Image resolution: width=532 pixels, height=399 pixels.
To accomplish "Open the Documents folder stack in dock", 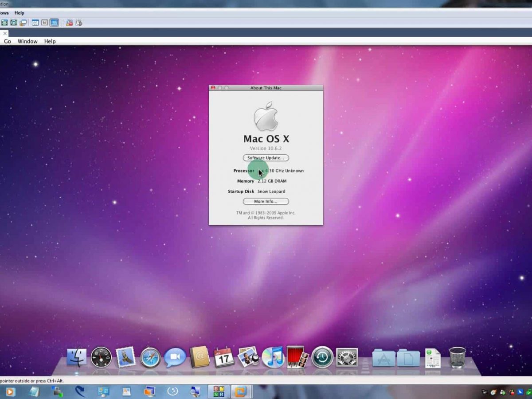I will [408, 357].
